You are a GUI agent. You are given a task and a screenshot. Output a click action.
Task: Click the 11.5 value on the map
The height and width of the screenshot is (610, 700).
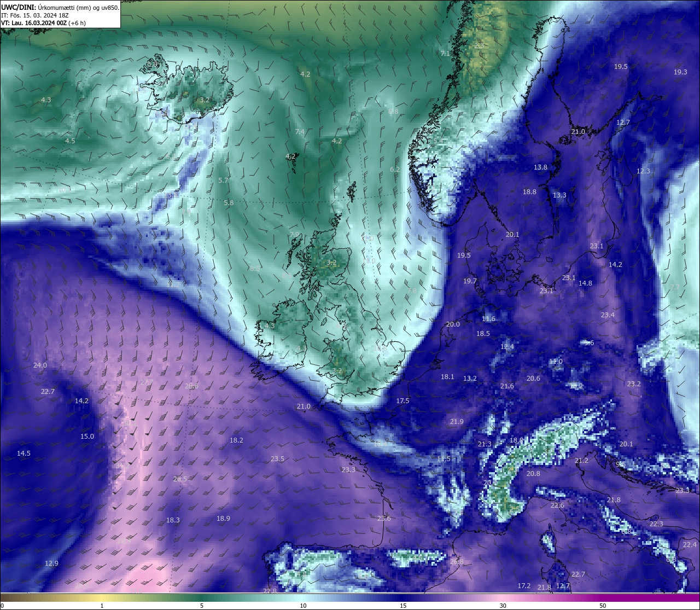[444, 459]
